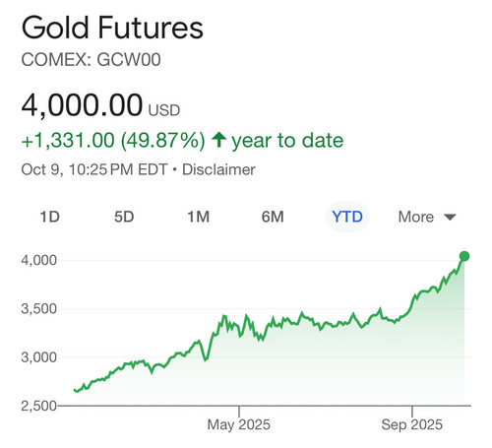
Task: Select the COMEX: GCW00 ticker text
Action: tap(91, 60)
